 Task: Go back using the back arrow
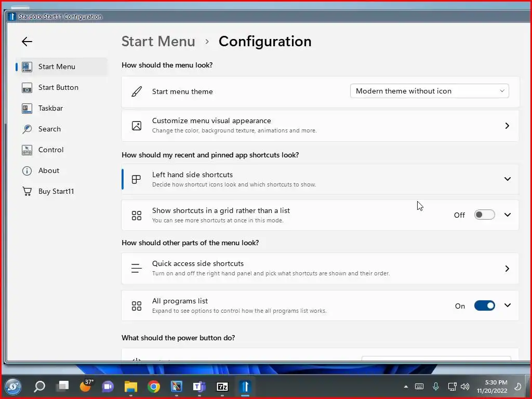[27, 42]
